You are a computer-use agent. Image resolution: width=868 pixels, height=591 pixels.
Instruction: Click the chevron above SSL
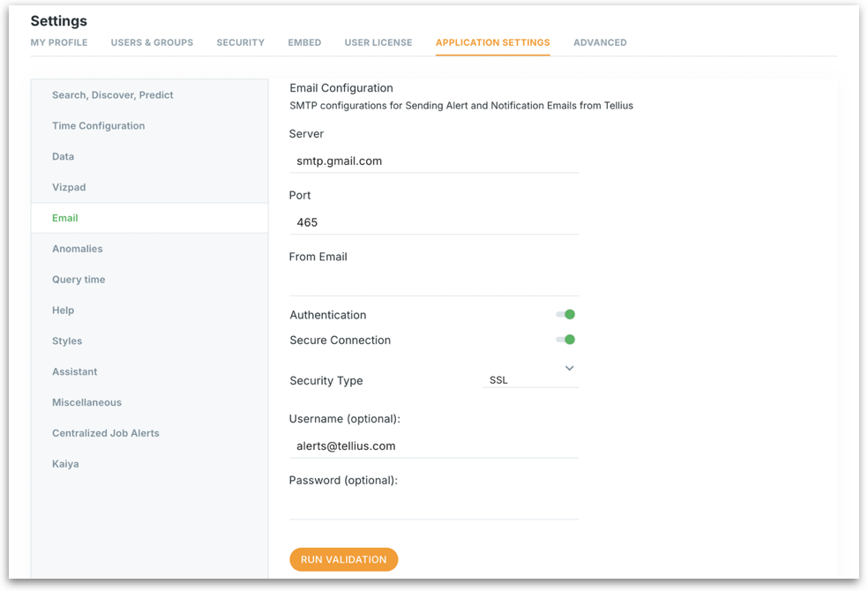point(569,368)
